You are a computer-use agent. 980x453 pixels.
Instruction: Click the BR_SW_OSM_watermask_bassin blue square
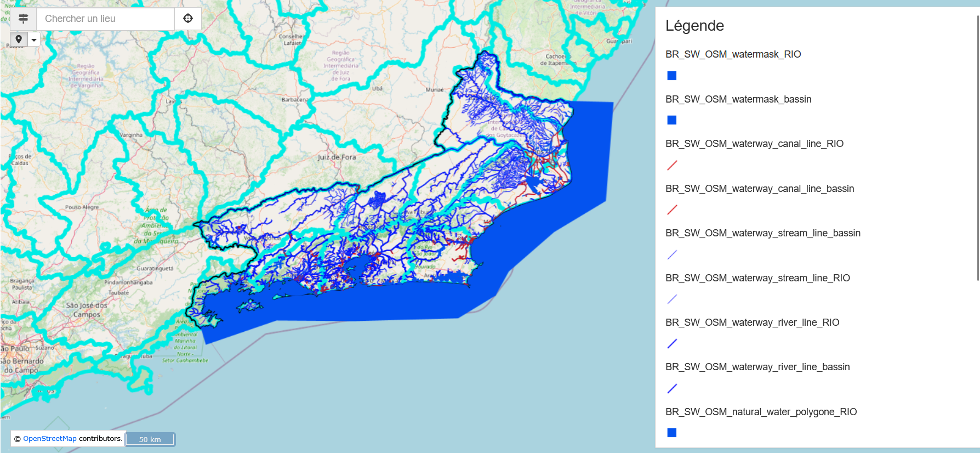point(672,120)
